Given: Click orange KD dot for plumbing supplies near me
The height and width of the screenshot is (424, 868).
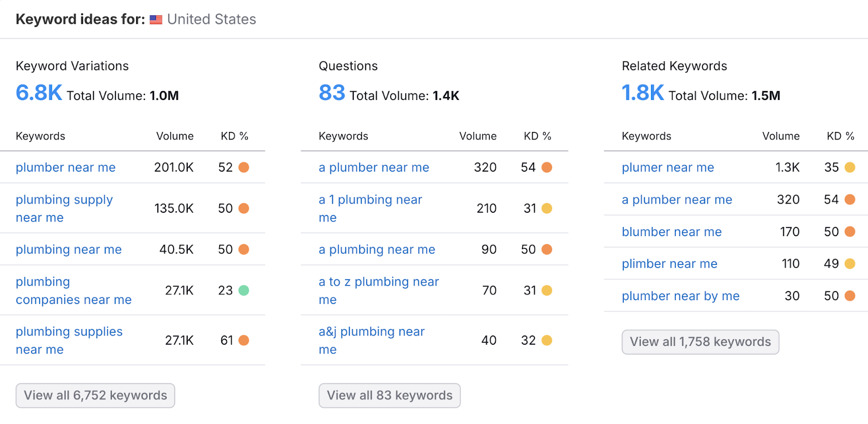Looking at the screenshot, I should (x=244, y=340).
